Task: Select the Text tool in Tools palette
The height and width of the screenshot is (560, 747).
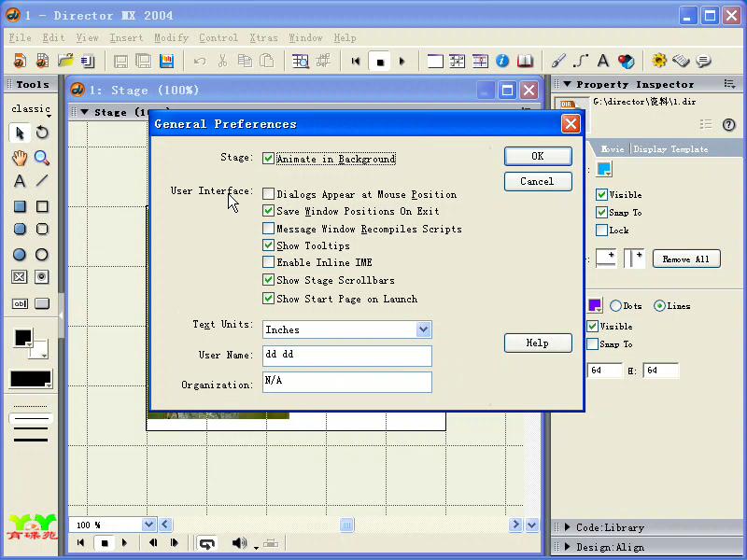Action: pos(20,181)
